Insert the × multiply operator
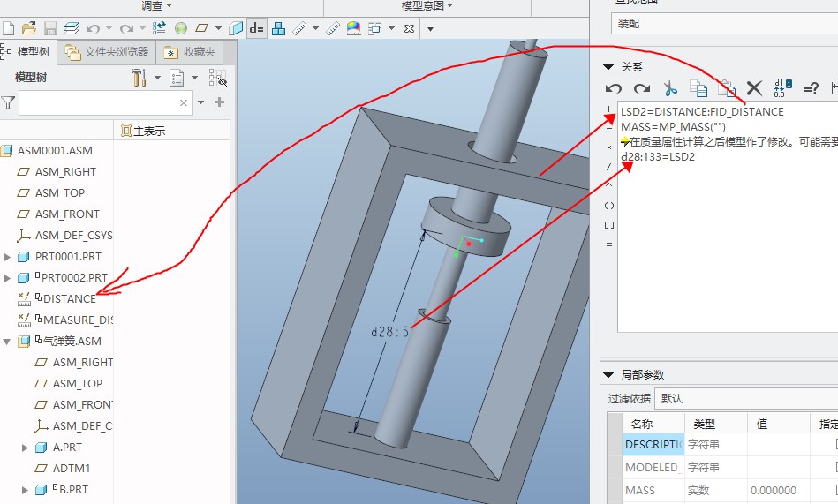 608,147
